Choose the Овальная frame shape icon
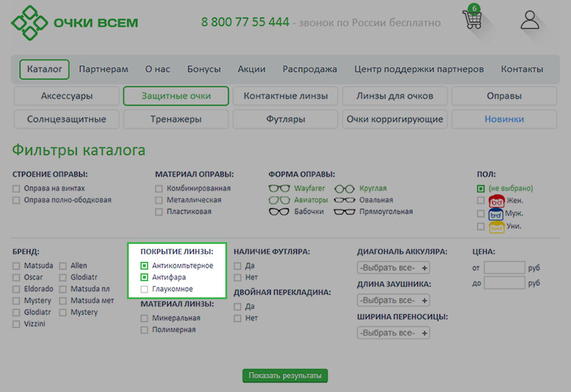 [x=344, y=200]
